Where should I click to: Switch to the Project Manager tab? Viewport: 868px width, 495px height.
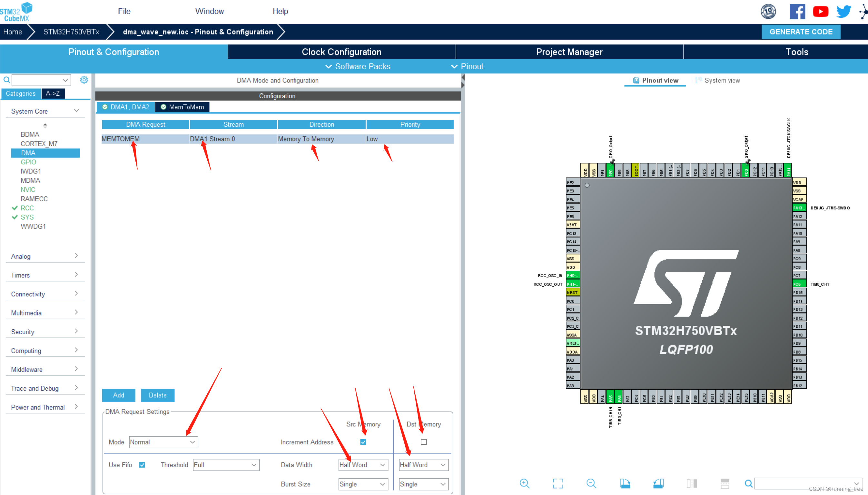click(569, 52)
